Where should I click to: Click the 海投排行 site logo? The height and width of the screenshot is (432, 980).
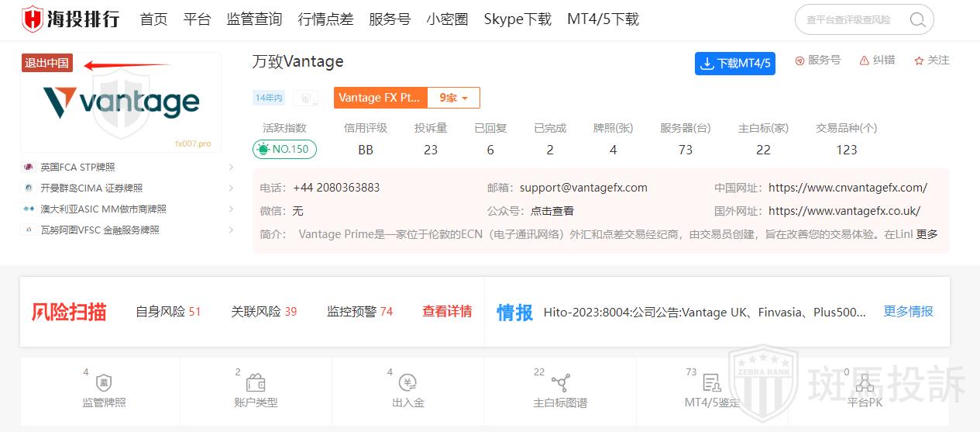tap(70, 19)
